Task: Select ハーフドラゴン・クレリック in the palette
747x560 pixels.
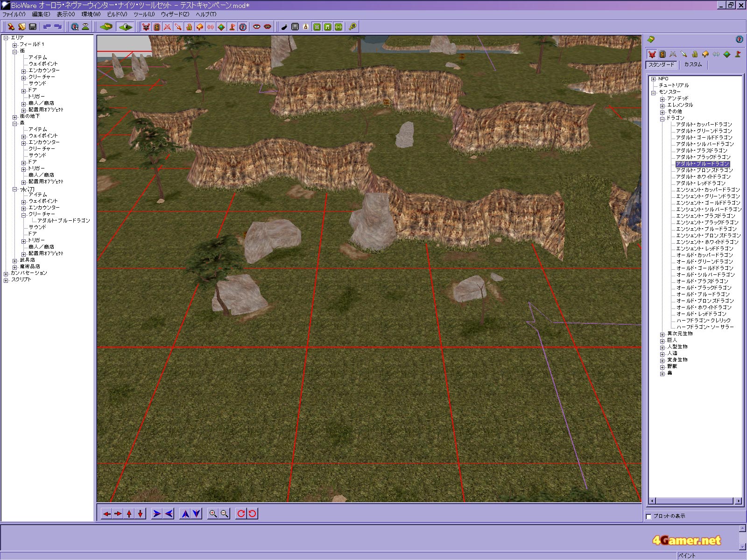Action: pyautogui.click(x=704, y=321)
